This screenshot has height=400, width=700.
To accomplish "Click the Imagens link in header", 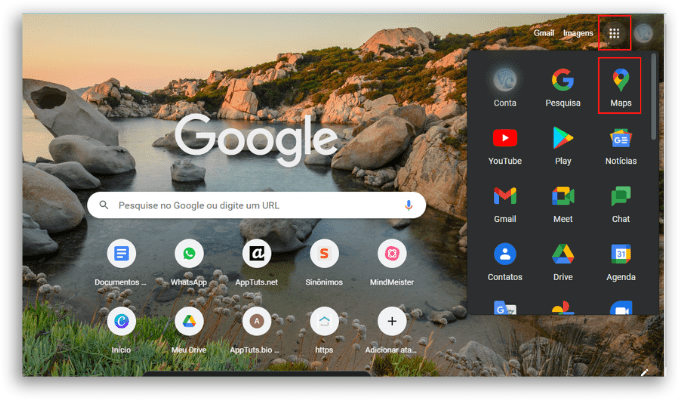I will click(578, 33).
